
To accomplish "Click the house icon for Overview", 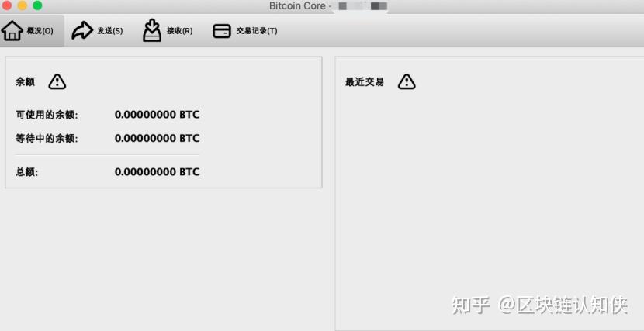I will point(12,31).
